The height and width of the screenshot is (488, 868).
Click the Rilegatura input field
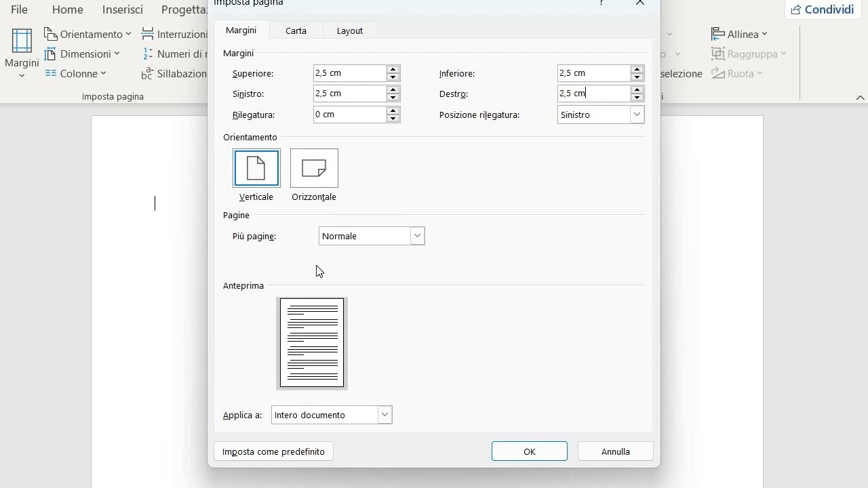tap(349, 115)
